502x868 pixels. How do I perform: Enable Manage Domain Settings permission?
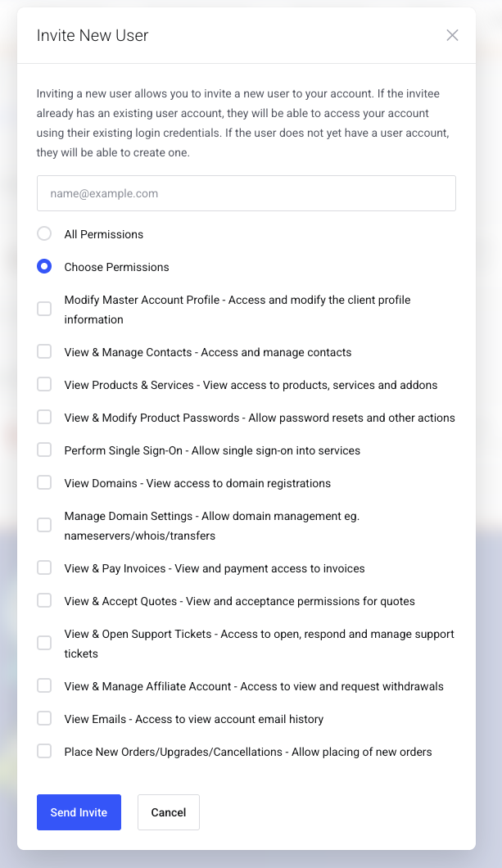44,526
